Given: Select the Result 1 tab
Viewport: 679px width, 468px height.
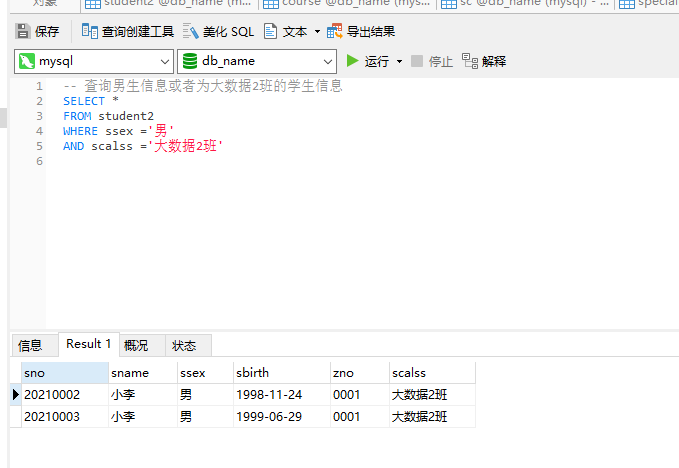Looking at the screenshot, I should pyautogui.click(x=89, y=344).
